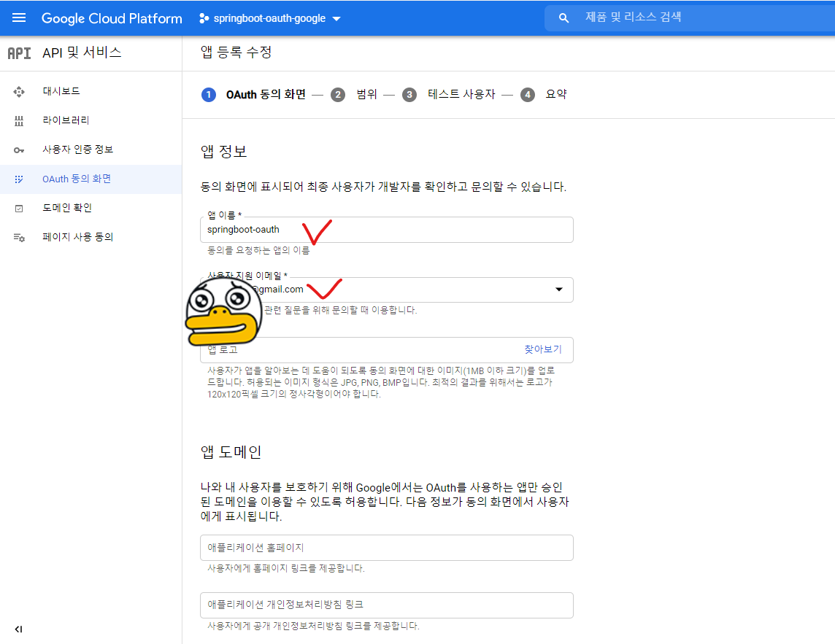Go to the 범위 step
The image size is (835, 644).
(x=366, y=95)
